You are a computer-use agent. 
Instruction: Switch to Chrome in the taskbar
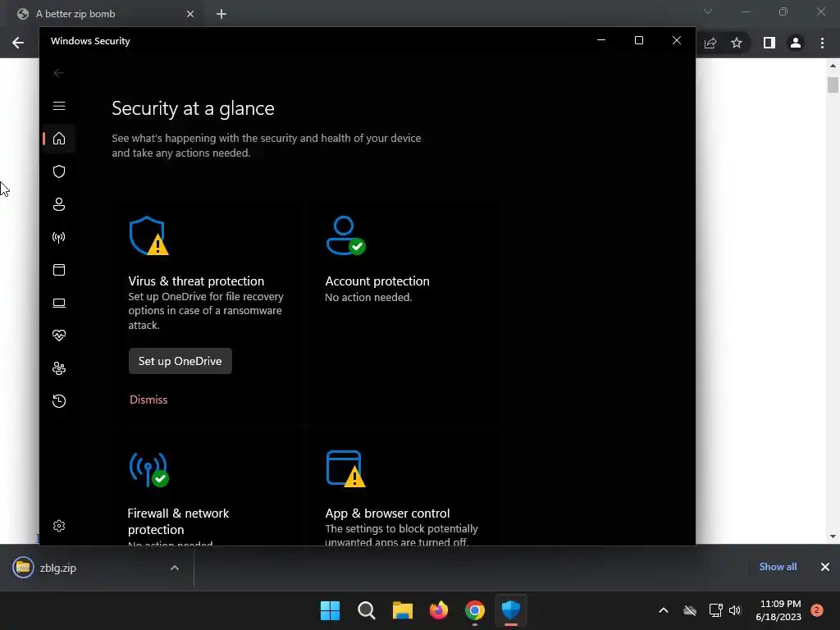475,610
